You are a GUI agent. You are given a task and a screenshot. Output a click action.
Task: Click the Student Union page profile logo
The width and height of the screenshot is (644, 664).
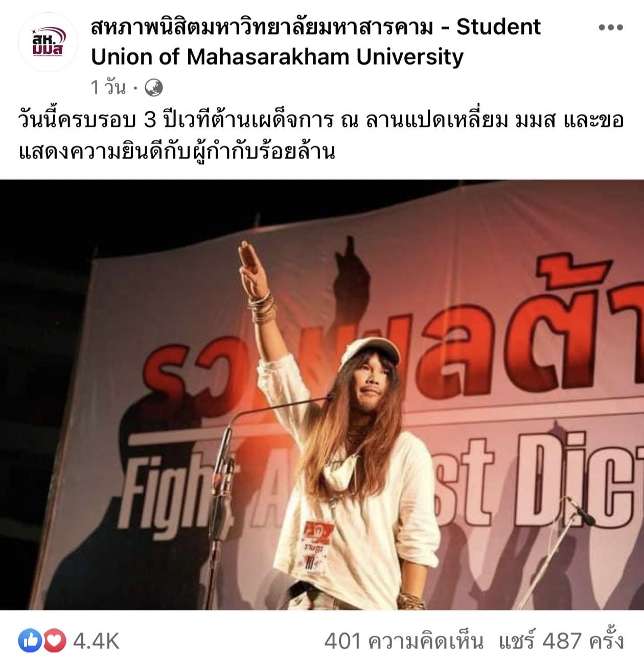48,42
